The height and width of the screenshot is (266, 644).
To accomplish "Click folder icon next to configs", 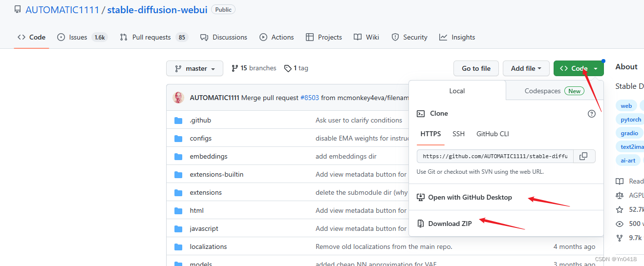I will [x=178, y=138].
